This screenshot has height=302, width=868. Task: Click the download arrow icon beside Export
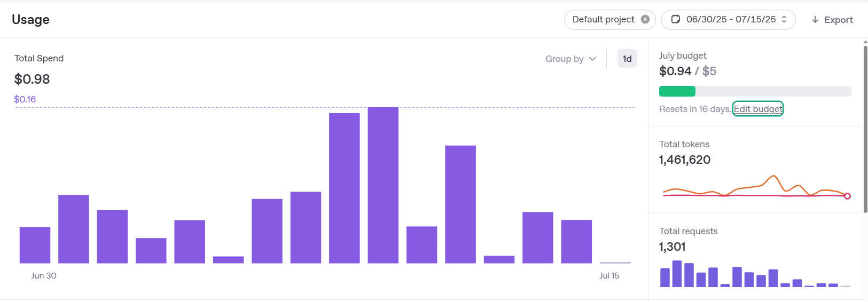(815, 20)
